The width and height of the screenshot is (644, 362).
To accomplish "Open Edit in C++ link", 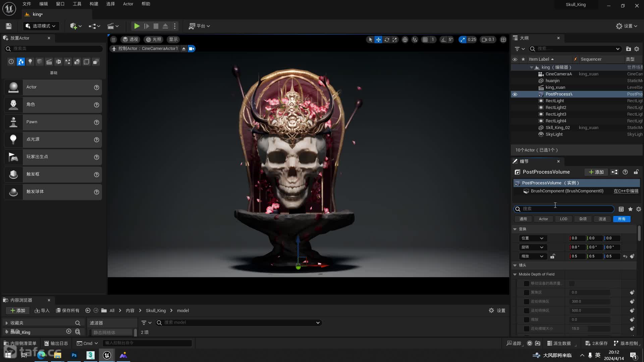I will (x=626, y=191).
